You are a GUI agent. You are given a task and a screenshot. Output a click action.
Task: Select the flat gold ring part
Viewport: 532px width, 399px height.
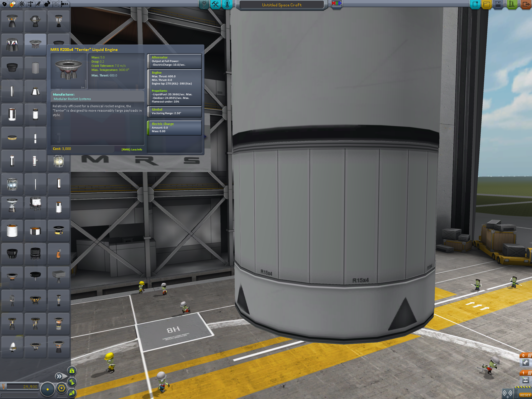tap(12, 138)
